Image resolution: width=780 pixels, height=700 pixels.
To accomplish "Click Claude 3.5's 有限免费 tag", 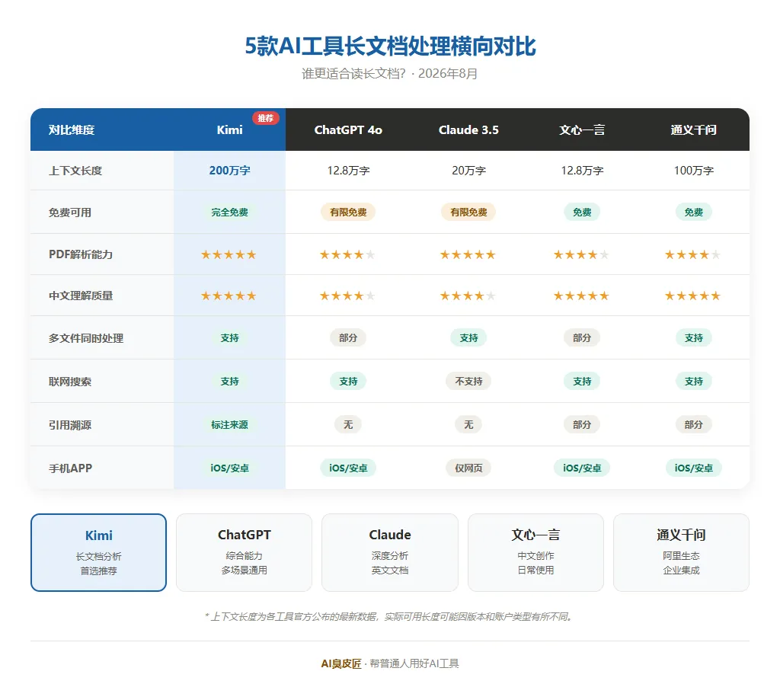I will 468,212.
